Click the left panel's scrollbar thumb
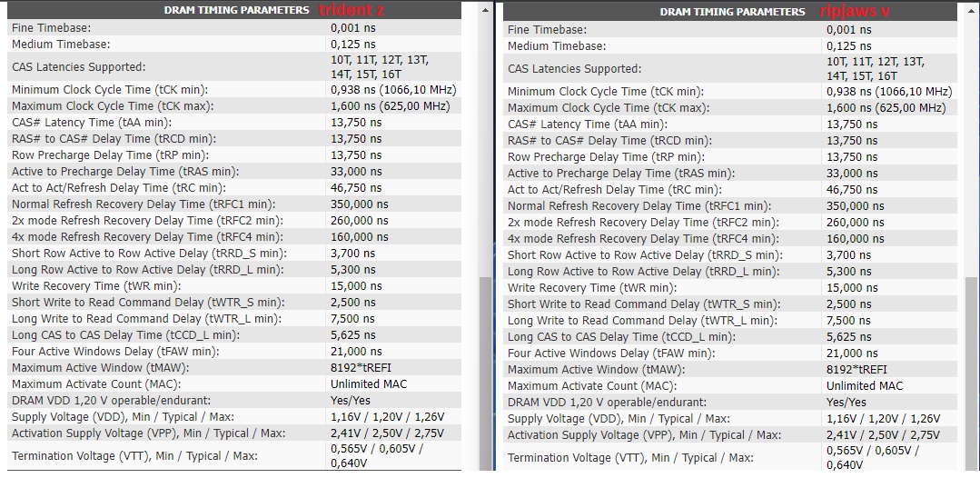The width and height of the screenshot is (980, 498). [485, 373]
